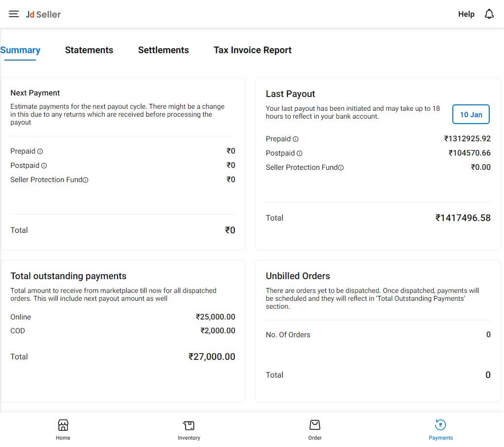Image resolution: width=504 pixels, height=447 pixels.
Task: Open notifications via the bell icon
Action: [x=489, y=14]
